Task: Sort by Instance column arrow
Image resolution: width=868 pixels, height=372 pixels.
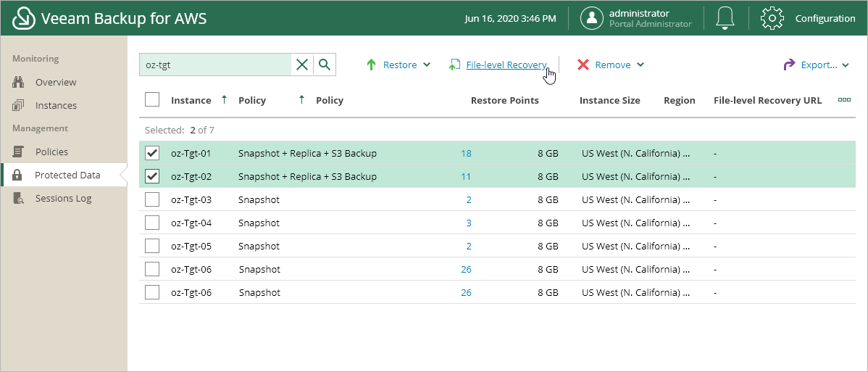Action: coord(224,100)
